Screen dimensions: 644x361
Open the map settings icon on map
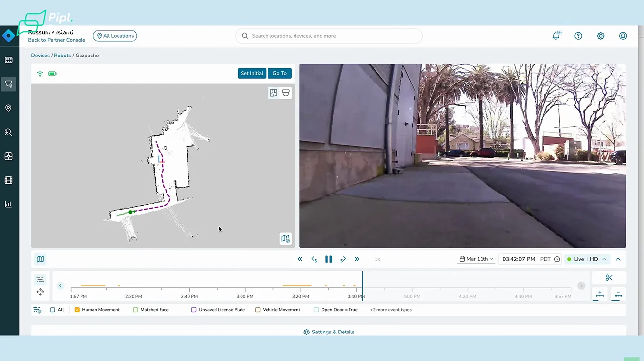pos(285,239)
